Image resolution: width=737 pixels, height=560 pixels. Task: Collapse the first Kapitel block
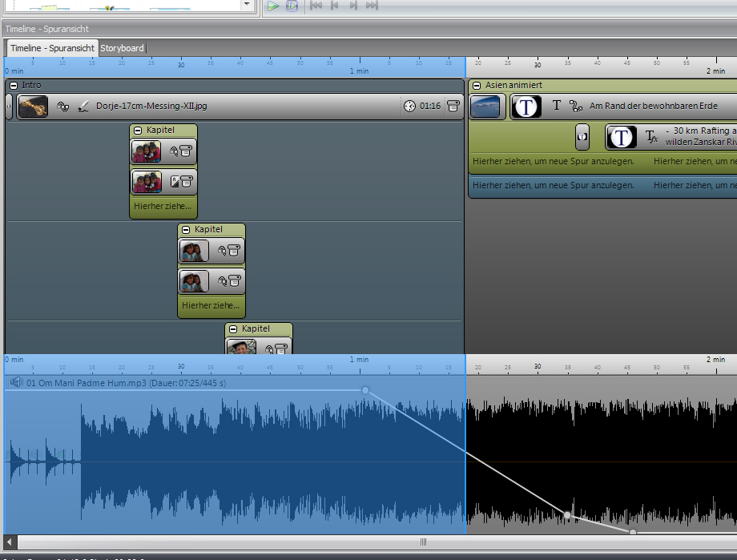138,130
